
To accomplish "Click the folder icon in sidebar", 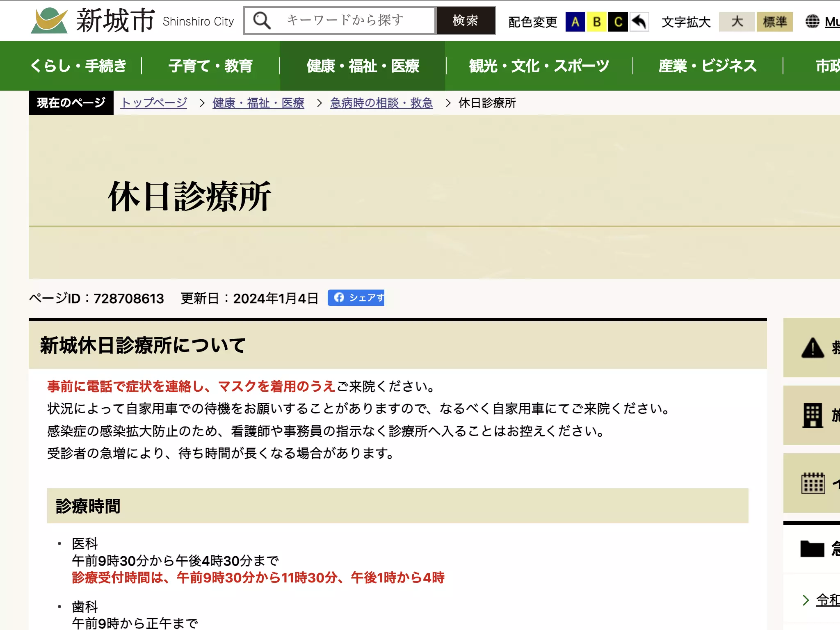I will pos(812,549).
